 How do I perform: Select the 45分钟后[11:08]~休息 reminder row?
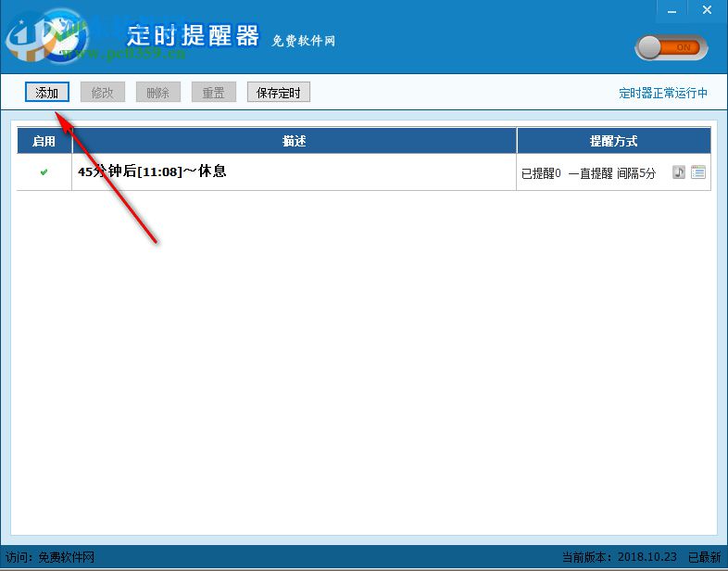363,171
